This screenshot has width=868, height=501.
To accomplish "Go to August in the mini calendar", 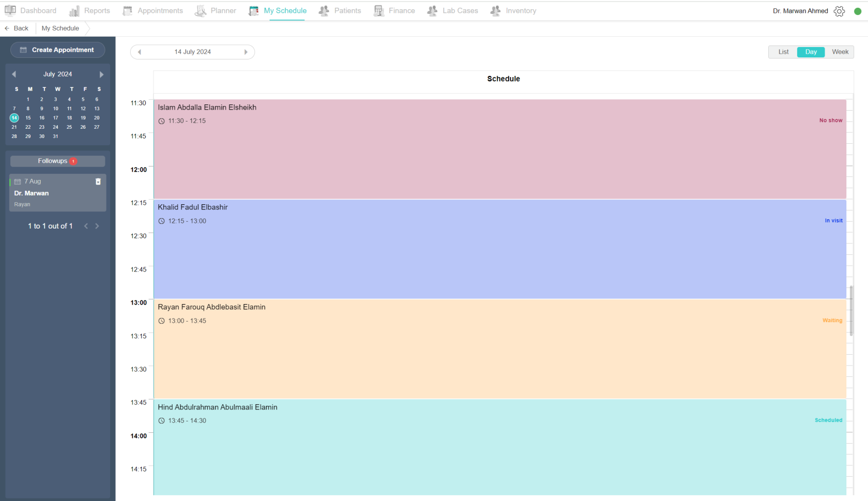I will click(x=101, y=74).
